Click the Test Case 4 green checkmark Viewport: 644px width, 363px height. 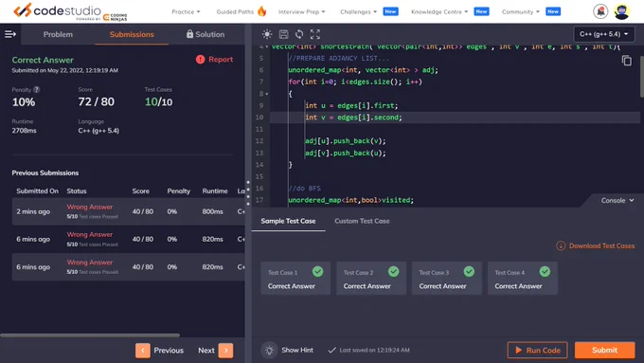pyautogui.click(x=545, y=271)
